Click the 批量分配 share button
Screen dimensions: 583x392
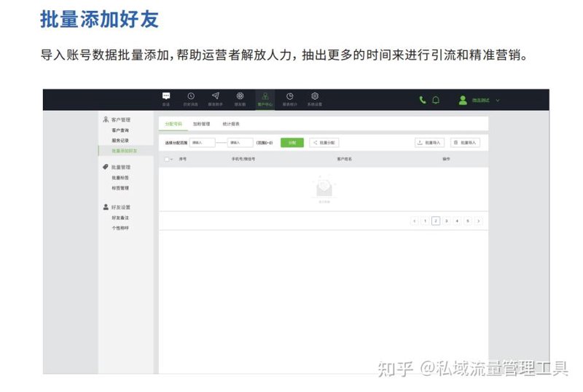324,142
